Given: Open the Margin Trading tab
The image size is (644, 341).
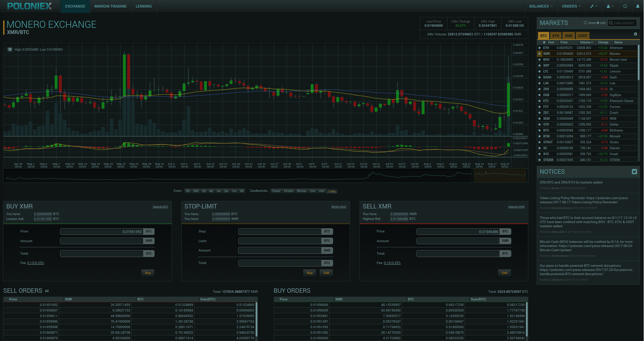Looking at the screenshot, I should pos(110,6).
